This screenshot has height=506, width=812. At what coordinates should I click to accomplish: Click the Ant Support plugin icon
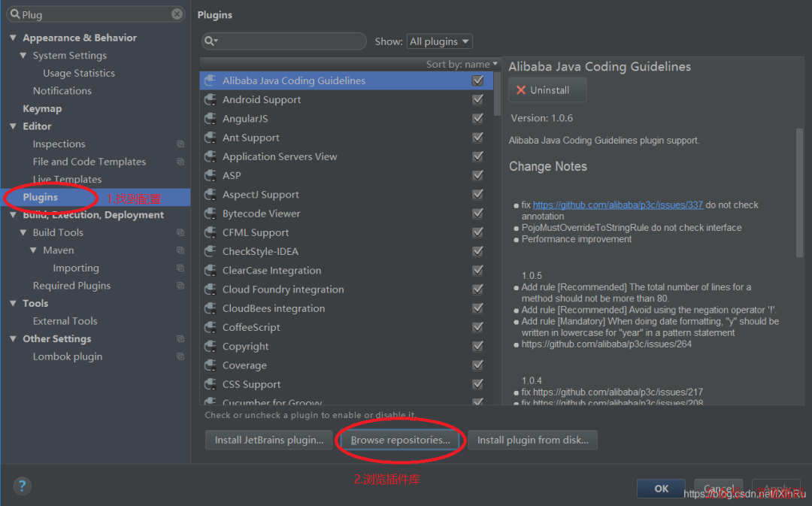pos(211,138)
